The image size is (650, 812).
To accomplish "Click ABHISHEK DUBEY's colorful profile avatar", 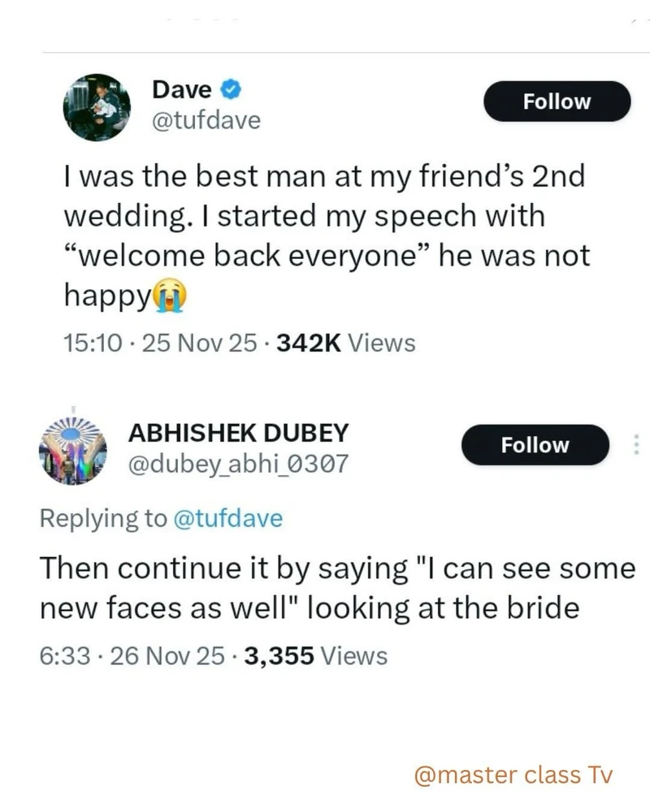I will [72, 449].
